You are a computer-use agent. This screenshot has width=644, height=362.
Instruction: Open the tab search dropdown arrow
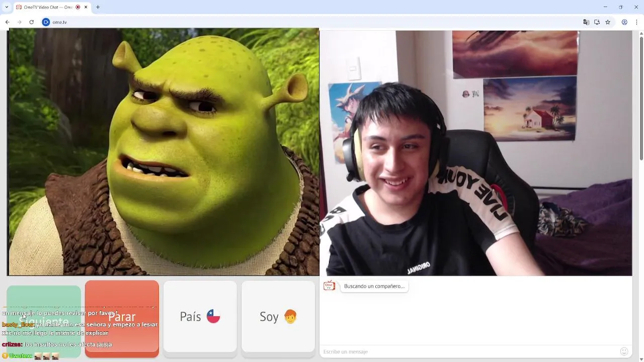[7, 7]
